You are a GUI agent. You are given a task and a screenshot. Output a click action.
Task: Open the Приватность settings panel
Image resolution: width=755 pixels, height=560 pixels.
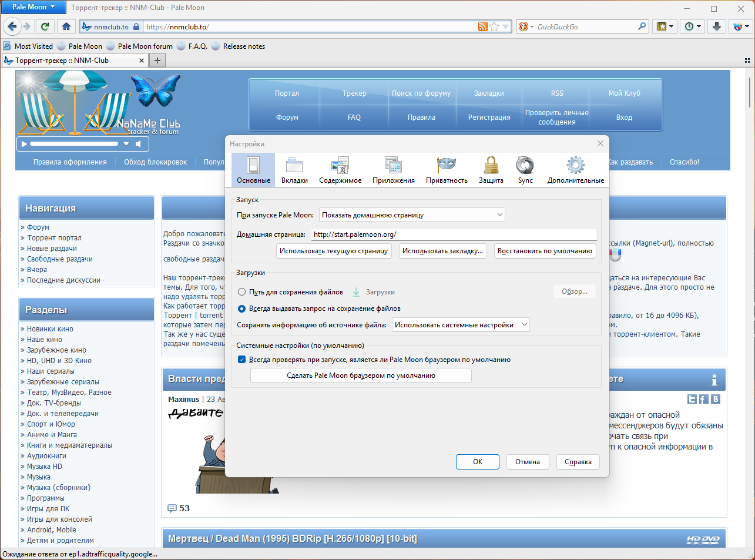447,170
